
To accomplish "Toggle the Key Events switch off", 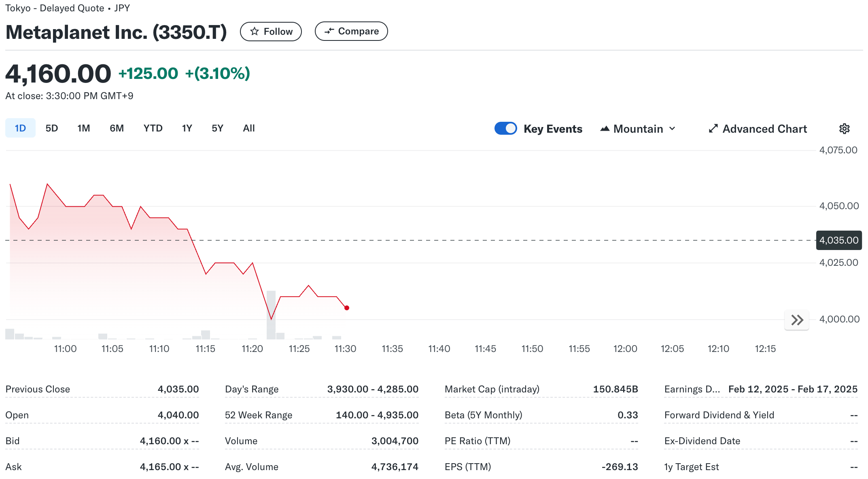I will pos(505,128).
